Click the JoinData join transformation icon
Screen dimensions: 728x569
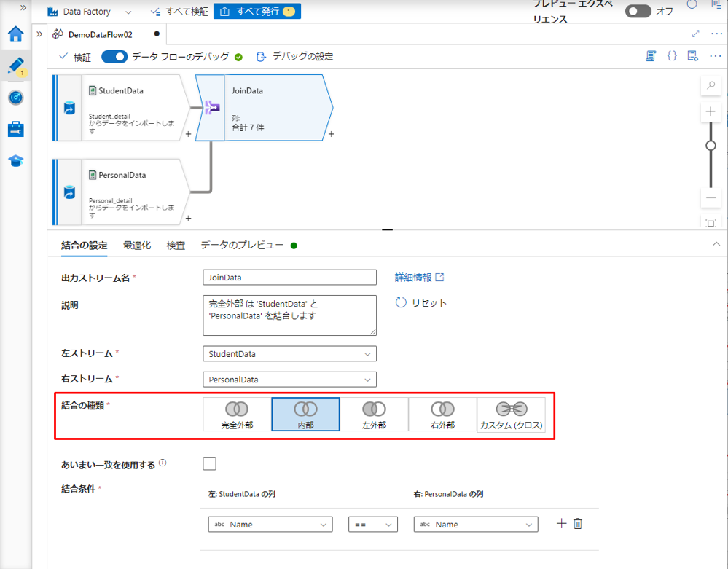pos(212,108)
